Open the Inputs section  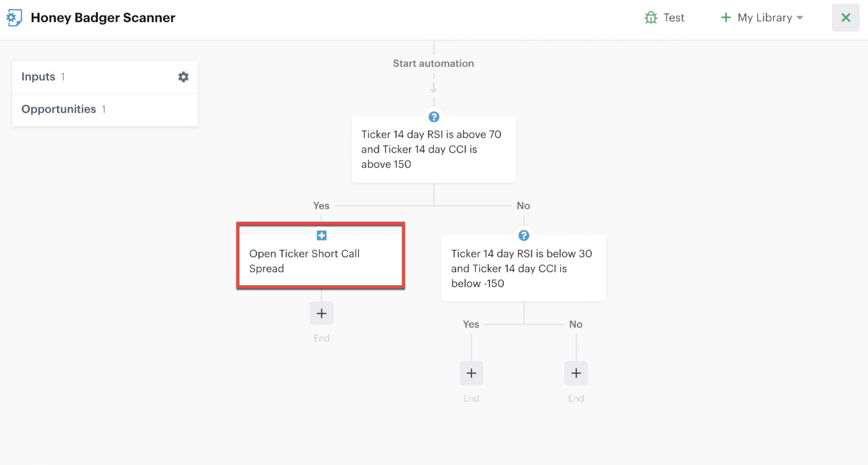(105, 77)
